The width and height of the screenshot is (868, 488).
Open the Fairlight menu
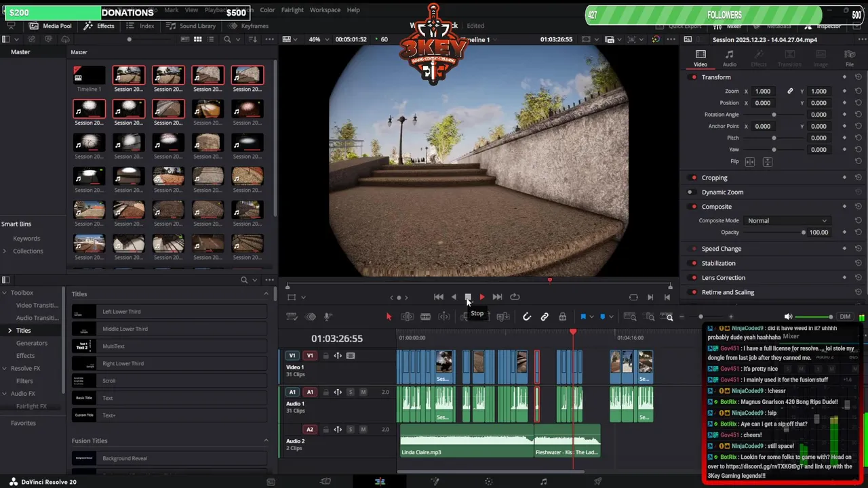292,10
